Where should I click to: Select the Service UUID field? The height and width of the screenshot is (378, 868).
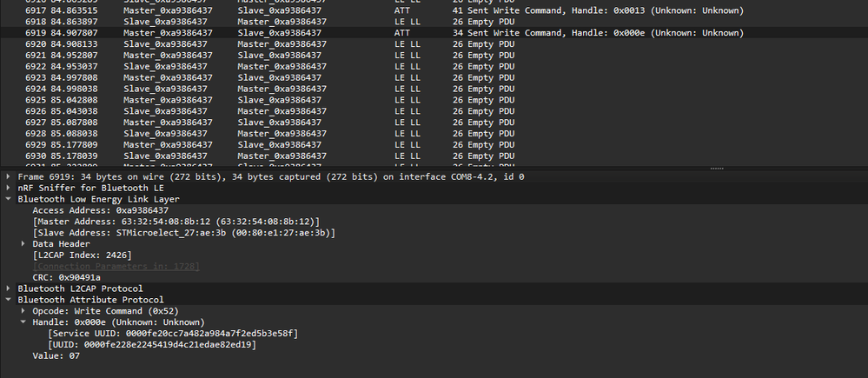tap(173, 334)
